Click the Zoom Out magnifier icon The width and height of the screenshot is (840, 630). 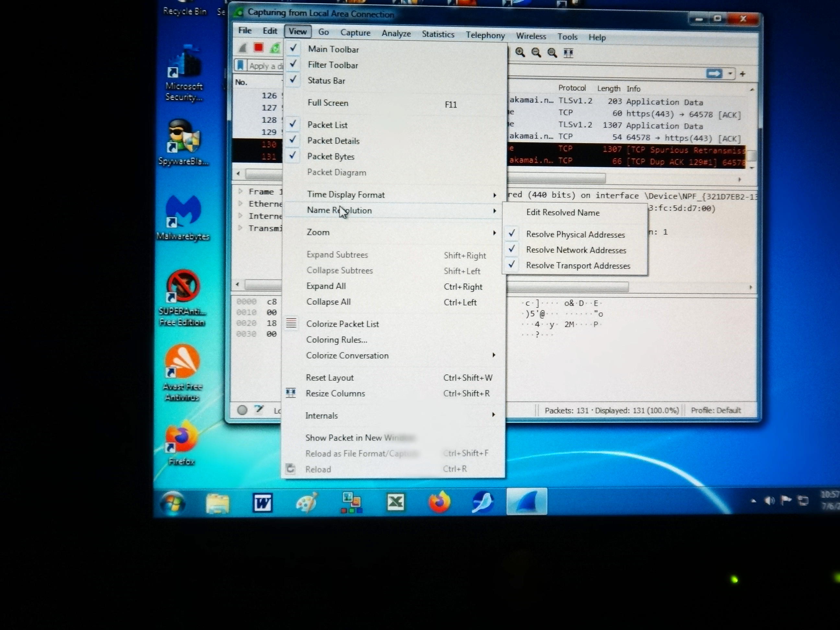[536, 53]
